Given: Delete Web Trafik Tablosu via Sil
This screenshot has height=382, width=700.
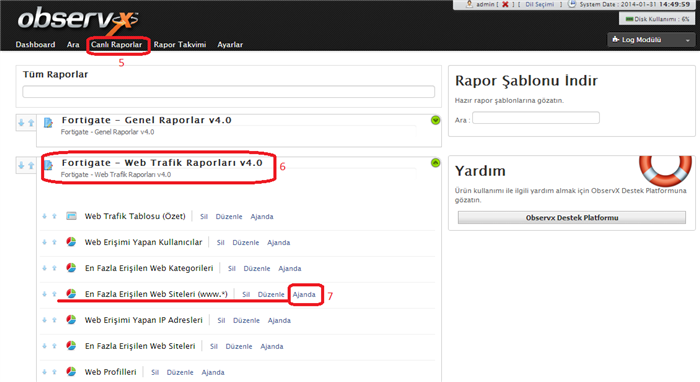Looking at the screenshot, I should (x=204, y=217).
